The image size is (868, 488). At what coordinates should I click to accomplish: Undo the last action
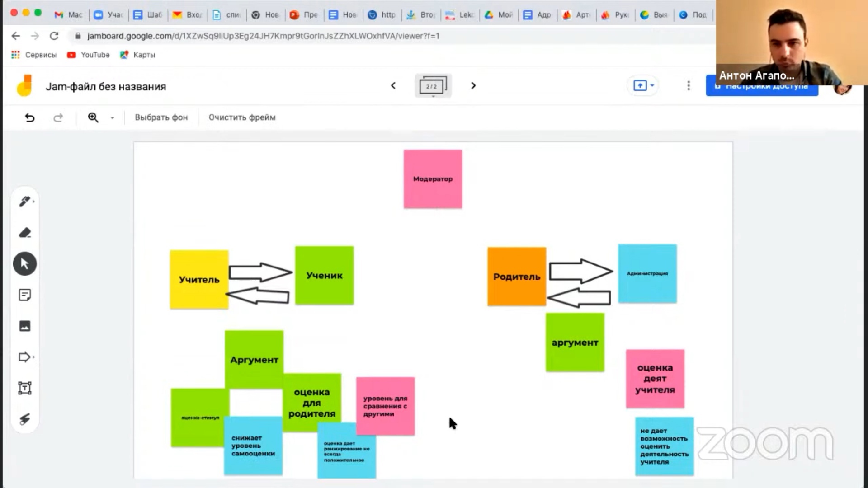pos(30,118)
